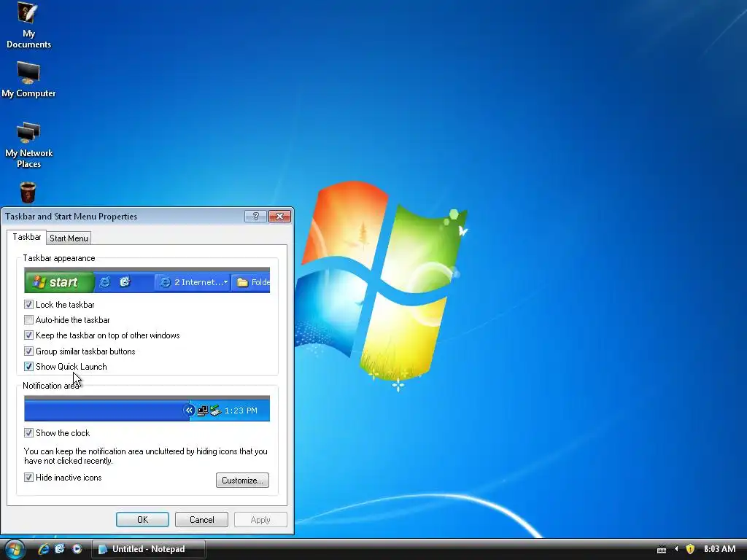Click the help question mark title button
The height and width of the screenshot is (560, 747).
point(255,216)
